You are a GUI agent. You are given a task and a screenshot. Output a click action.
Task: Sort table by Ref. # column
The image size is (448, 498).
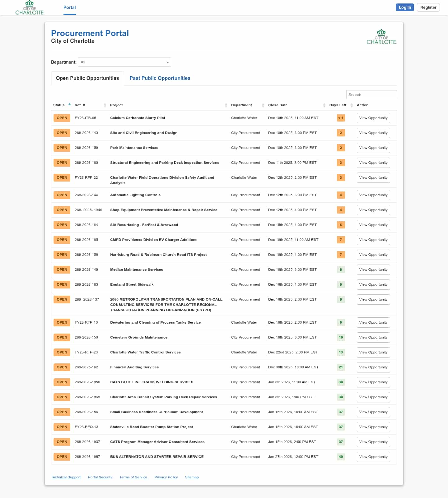pos(90,105)
